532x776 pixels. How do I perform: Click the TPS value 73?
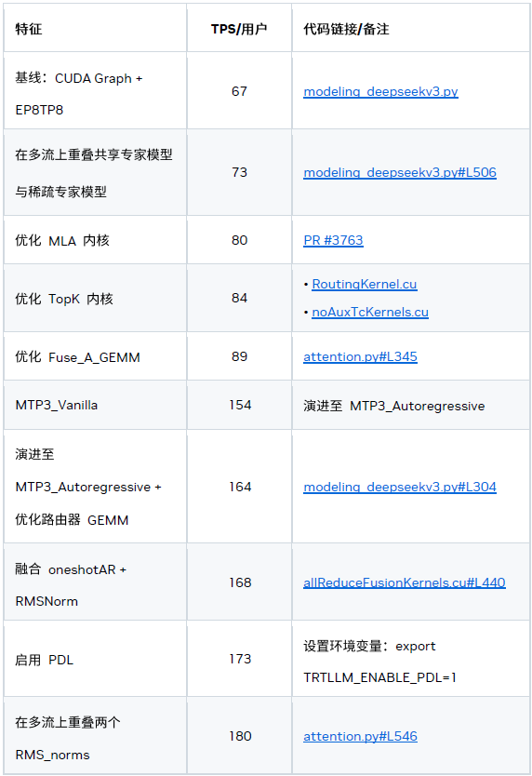[239, 172]
